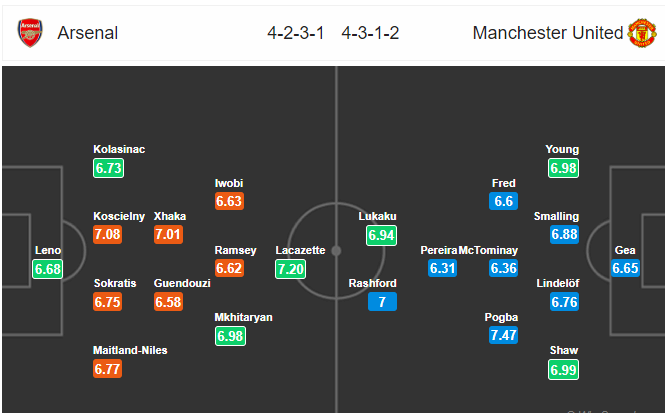Open the Arsenal team name link
The width and height of the screenshot is (665, 413).
pyautogui.click(x=88, y=33)
